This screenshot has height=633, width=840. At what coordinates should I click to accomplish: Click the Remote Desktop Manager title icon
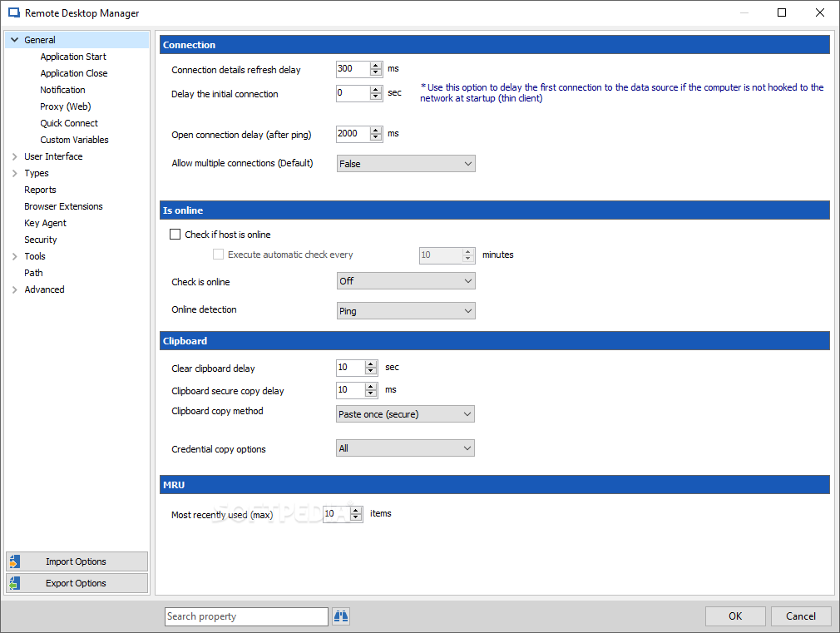pyautogui.click(x=14, y=12)
